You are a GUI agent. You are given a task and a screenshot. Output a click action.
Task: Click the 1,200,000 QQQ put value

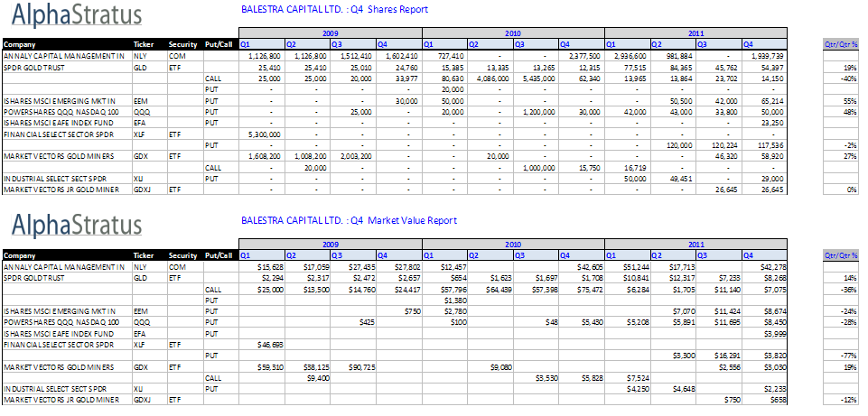[537, 112]
